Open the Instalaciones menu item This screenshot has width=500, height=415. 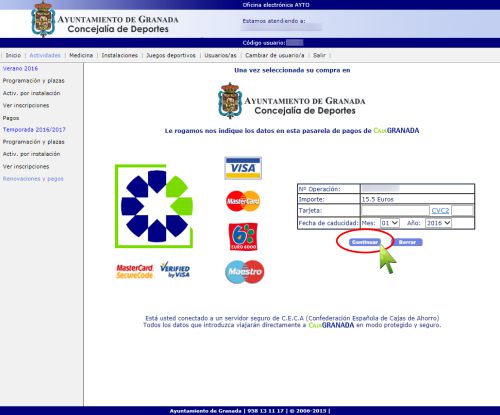tap(120, 55)
